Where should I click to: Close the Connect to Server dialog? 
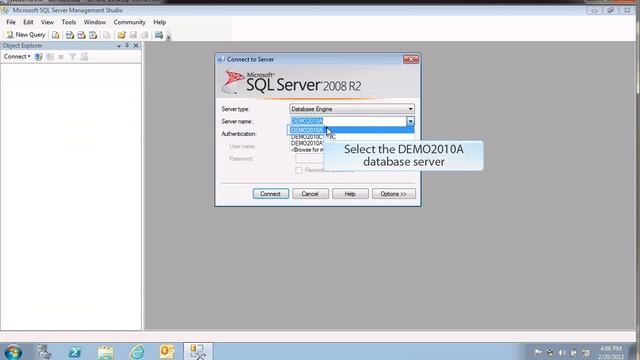coord(411,60)
